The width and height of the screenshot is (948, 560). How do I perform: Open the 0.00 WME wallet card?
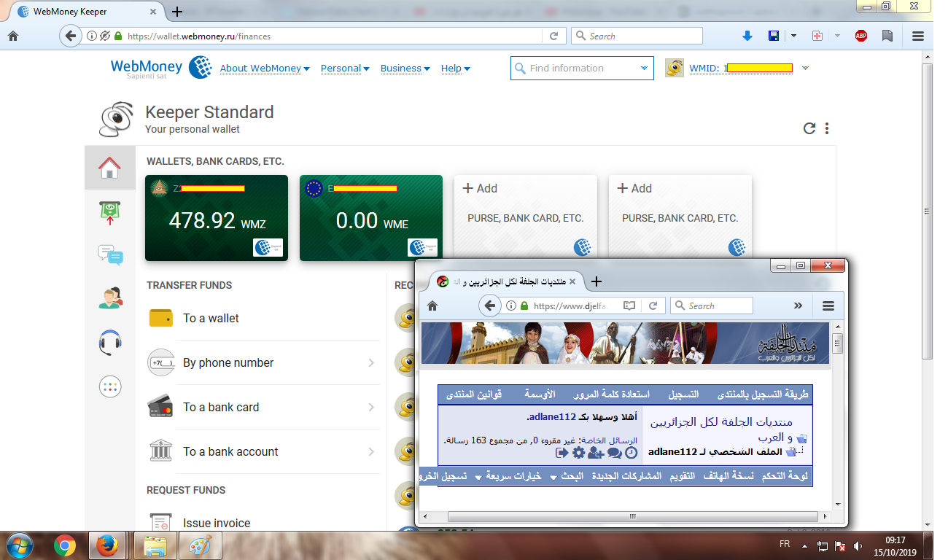371,218
